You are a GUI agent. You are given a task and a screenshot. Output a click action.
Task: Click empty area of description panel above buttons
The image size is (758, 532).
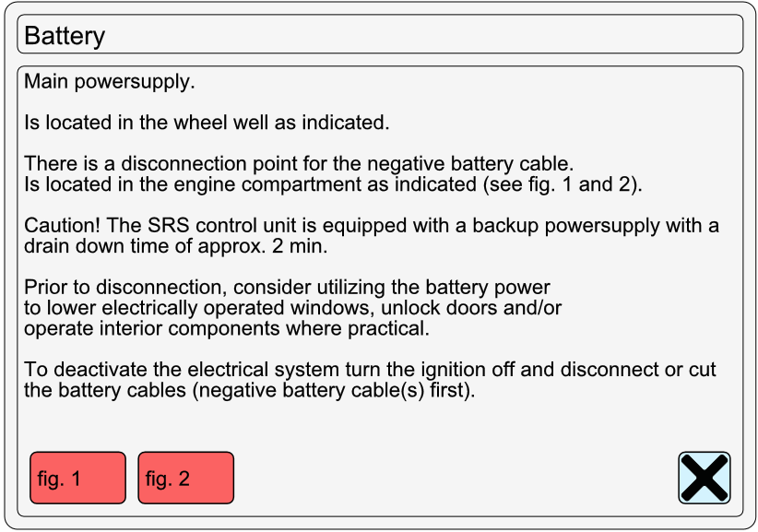click(x=380, y=425)
